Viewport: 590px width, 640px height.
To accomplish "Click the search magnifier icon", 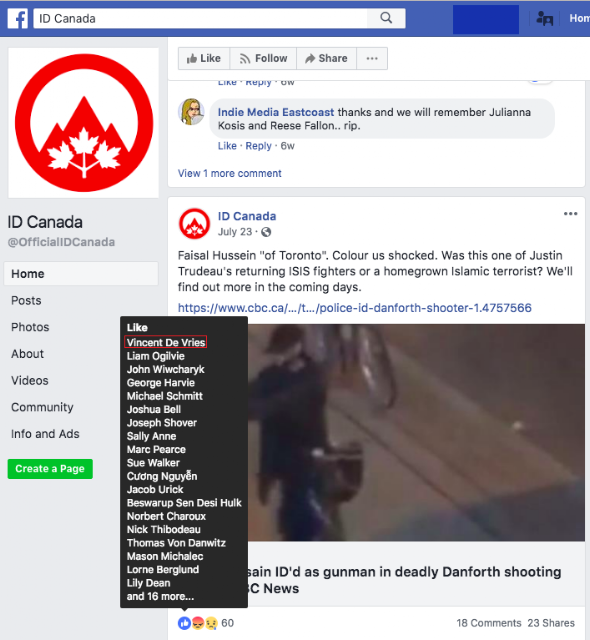I will pos(386,18).
